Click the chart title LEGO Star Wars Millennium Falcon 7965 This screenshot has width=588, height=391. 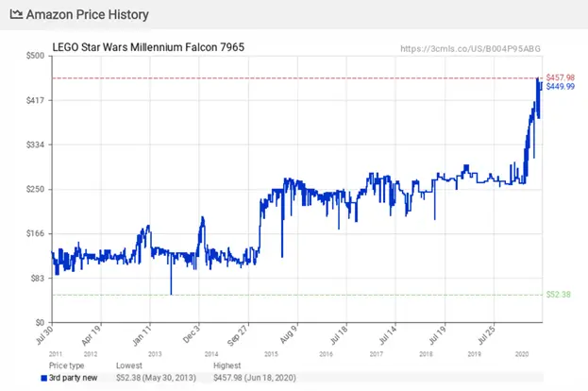(x=148, y=47)
